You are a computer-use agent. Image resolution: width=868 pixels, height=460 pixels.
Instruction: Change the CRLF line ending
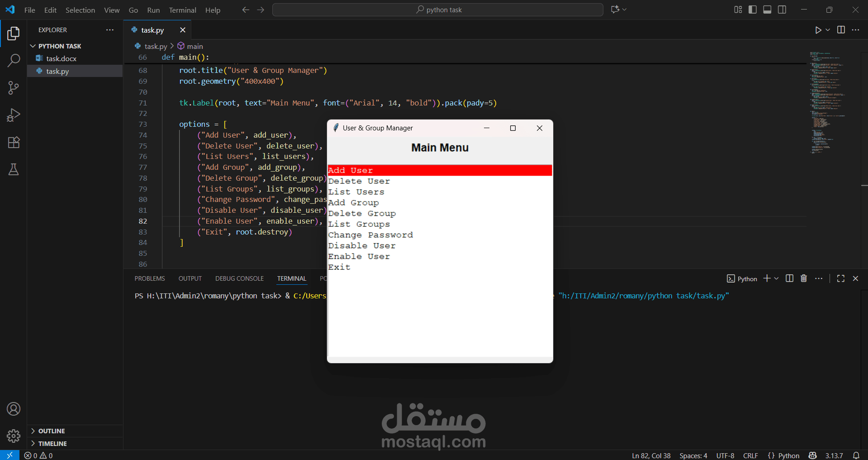pyautogui.click(x=750, y=455)
